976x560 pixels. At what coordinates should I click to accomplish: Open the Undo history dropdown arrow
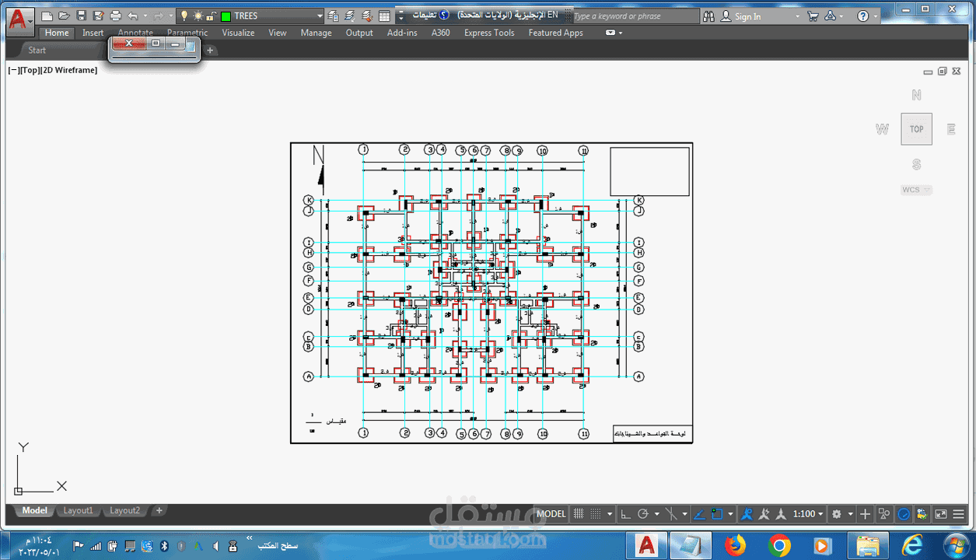(145, 16)
